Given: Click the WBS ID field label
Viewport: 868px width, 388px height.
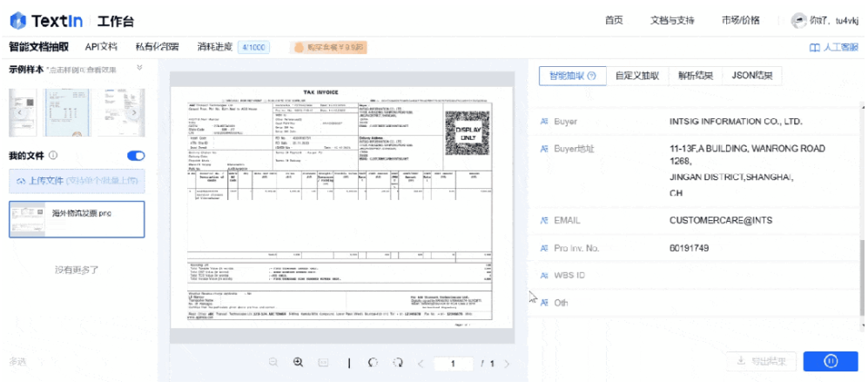Looking at the screenshot, I should [x=569, y=276].
